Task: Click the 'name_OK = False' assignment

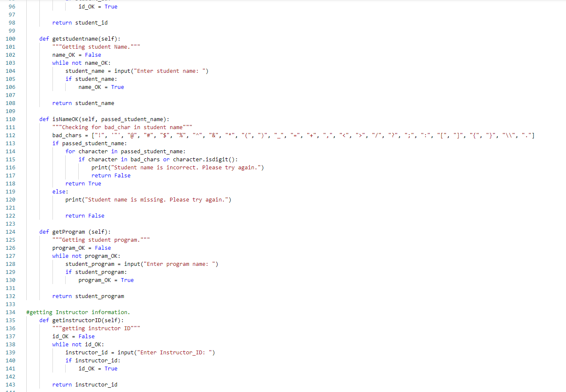Action: coord(77,55)
